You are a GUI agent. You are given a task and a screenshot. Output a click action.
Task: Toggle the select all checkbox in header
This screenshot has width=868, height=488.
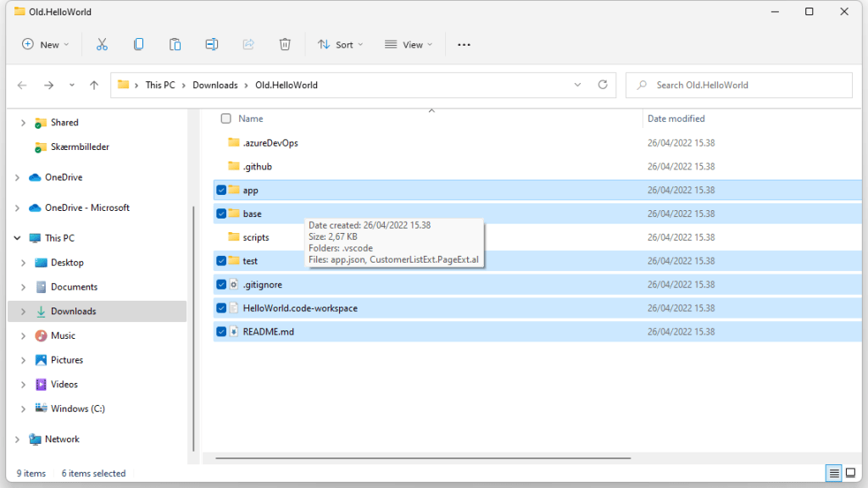coord(225,119)
